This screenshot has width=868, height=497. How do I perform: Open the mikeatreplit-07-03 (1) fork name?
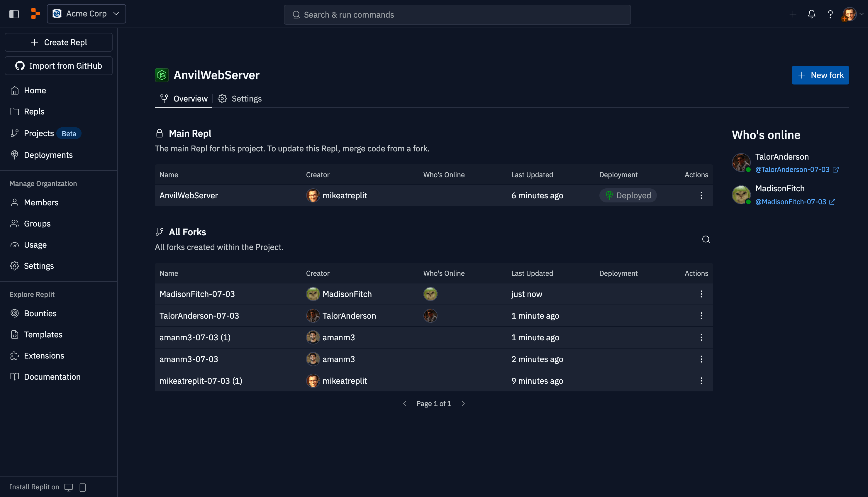pyautogui.click(x=201, y=381)
